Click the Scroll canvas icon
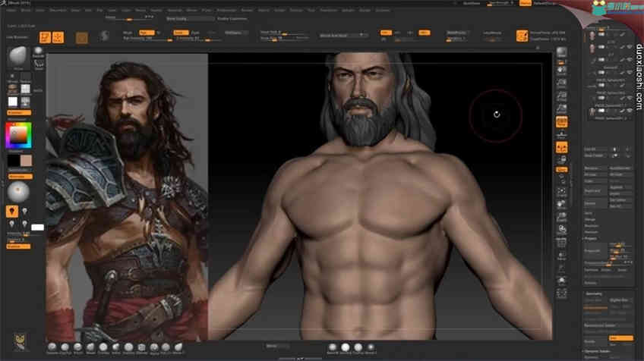The width and height of the screenshot is (644, 361). click(x=562, y=70)
